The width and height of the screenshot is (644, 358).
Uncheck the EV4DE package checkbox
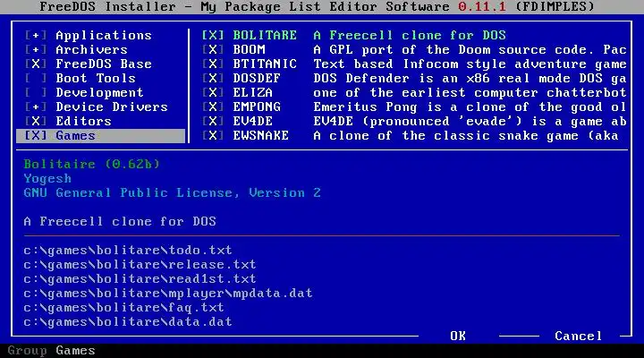click(213, 121)
